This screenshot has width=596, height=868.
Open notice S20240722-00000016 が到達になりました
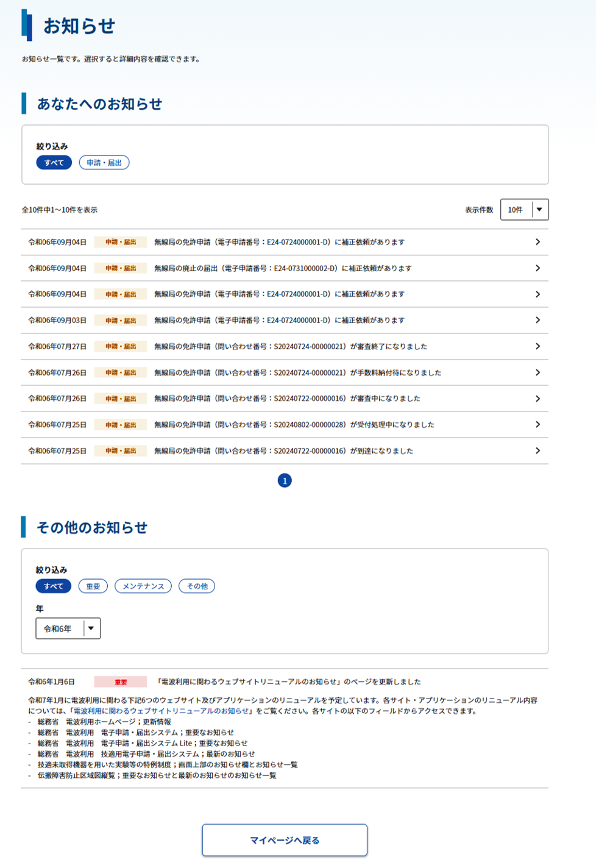coord(283,451)
